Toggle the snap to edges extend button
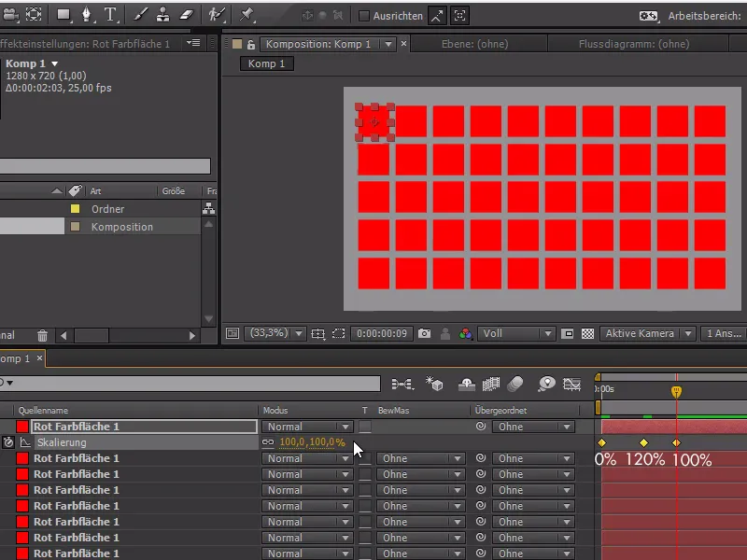The width and height of the screenshot is (747, 560). [x=437, y=16]
